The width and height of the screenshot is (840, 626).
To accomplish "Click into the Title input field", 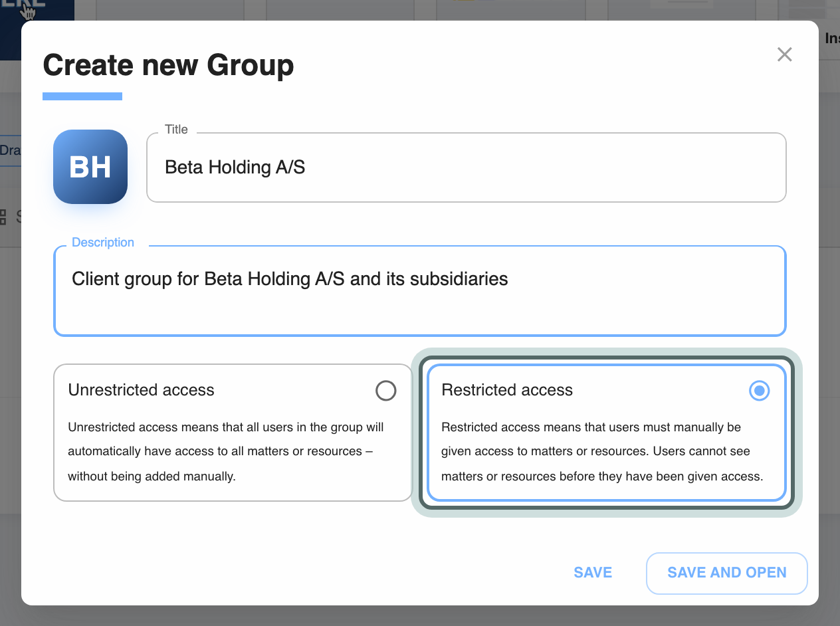I will tap(467, 167).
